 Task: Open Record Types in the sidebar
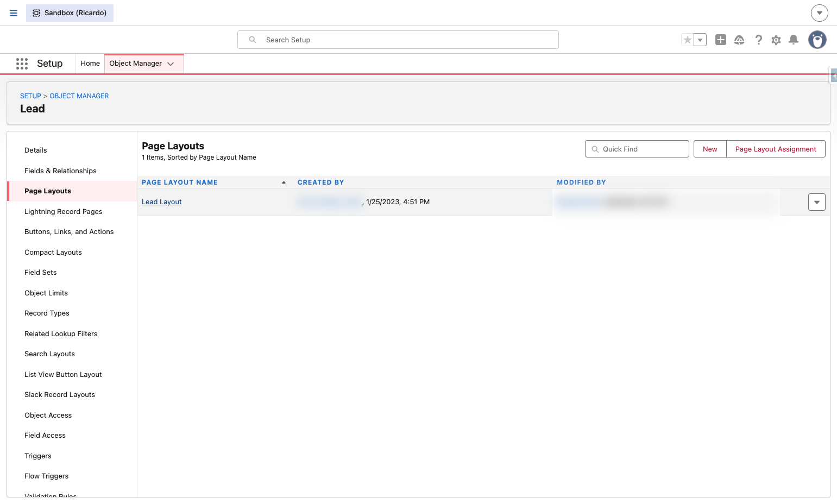coord(72,313)
